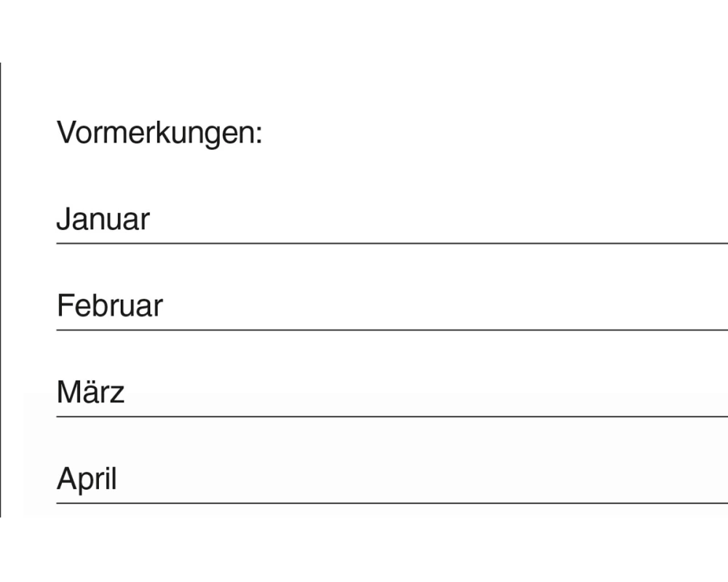This screenshot has width=728, height=582.
Task: Click the März month label
Action: (x=90, y=393)
